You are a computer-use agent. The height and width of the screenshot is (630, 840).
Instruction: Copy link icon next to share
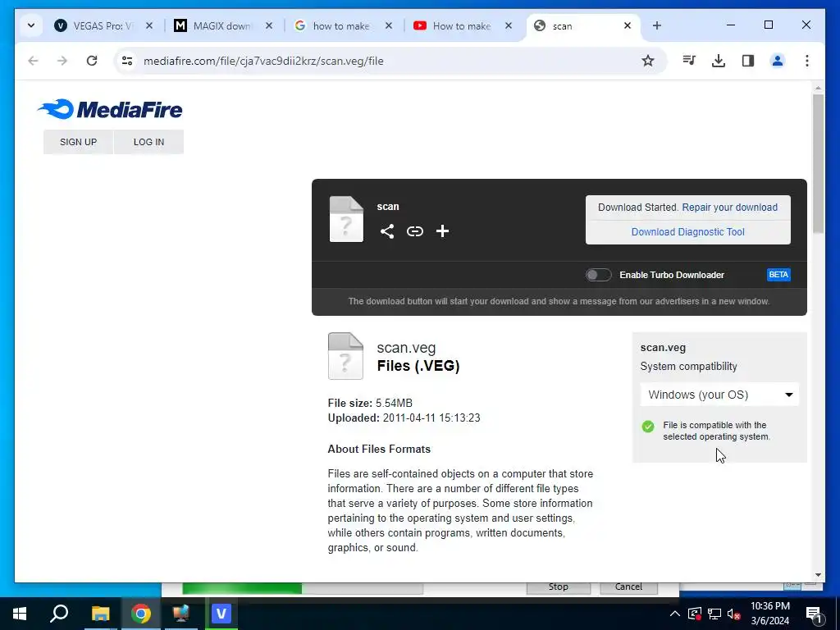point(414,231)
